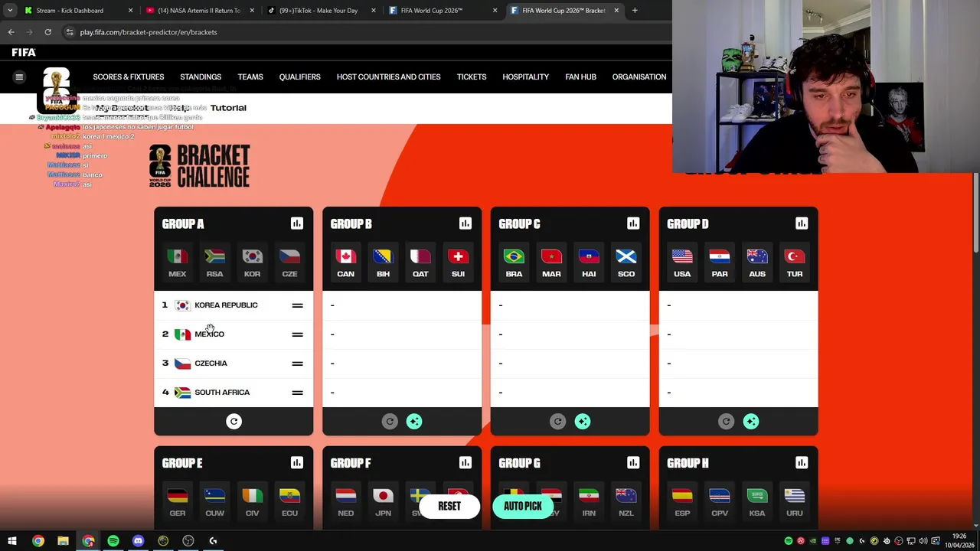Click the Group B auto-pick sparkle icon
The height and width of the screenshot is (551, 980).
click(x=414, y=422)
